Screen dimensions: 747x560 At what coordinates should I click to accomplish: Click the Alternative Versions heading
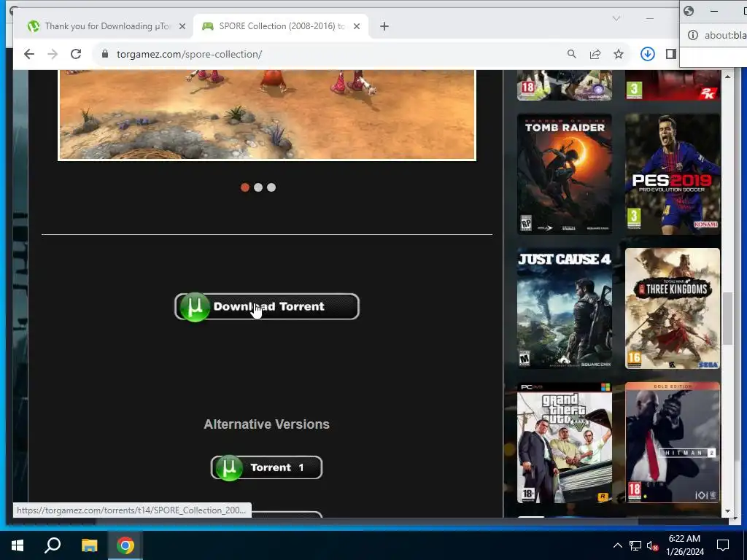(267, 424)
